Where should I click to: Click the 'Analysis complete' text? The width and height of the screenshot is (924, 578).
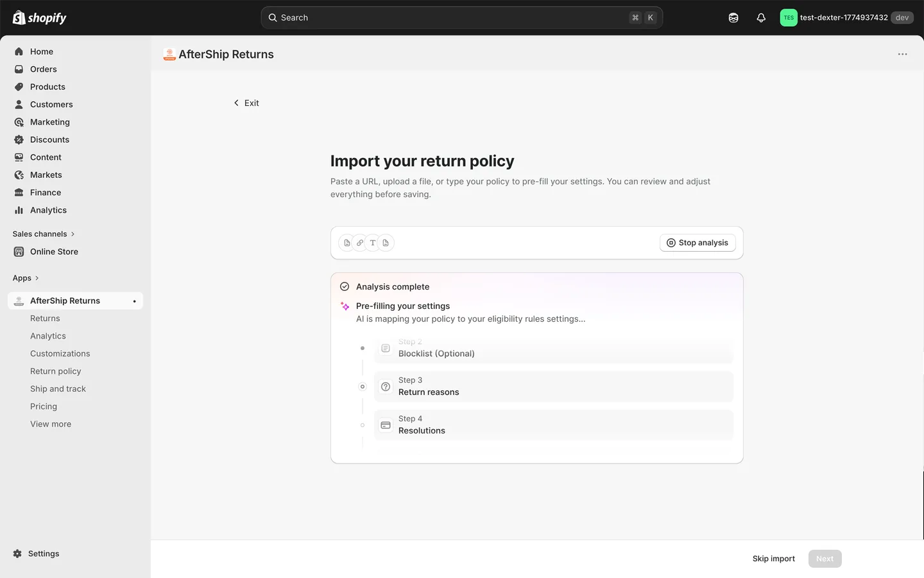coord(393,286)
